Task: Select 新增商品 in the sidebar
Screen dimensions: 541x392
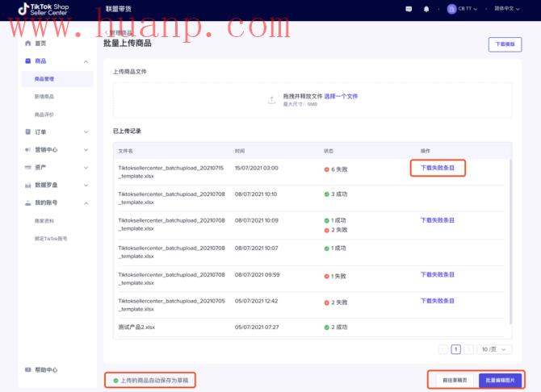Action: 44,97
